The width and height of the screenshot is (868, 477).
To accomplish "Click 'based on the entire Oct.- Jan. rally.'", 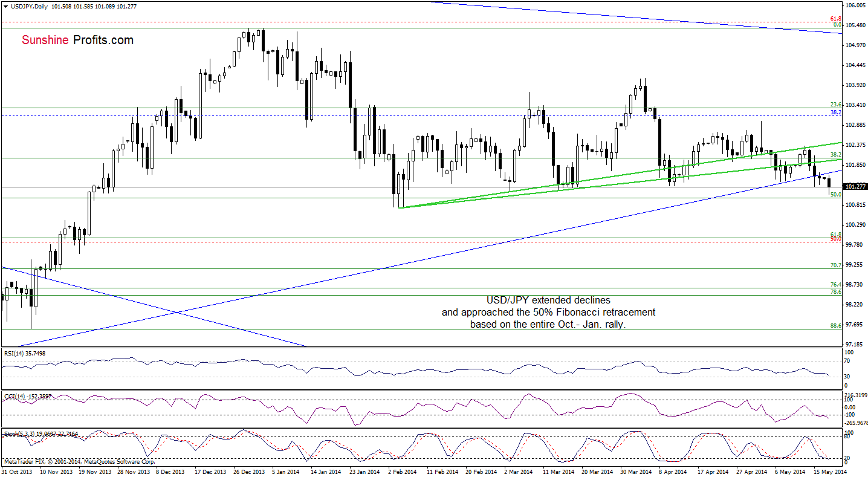I will pos(549,324).
